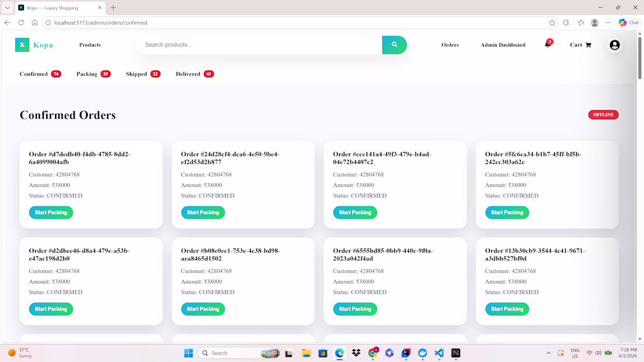Open Task View from the taskbar

tap(289, 353)
